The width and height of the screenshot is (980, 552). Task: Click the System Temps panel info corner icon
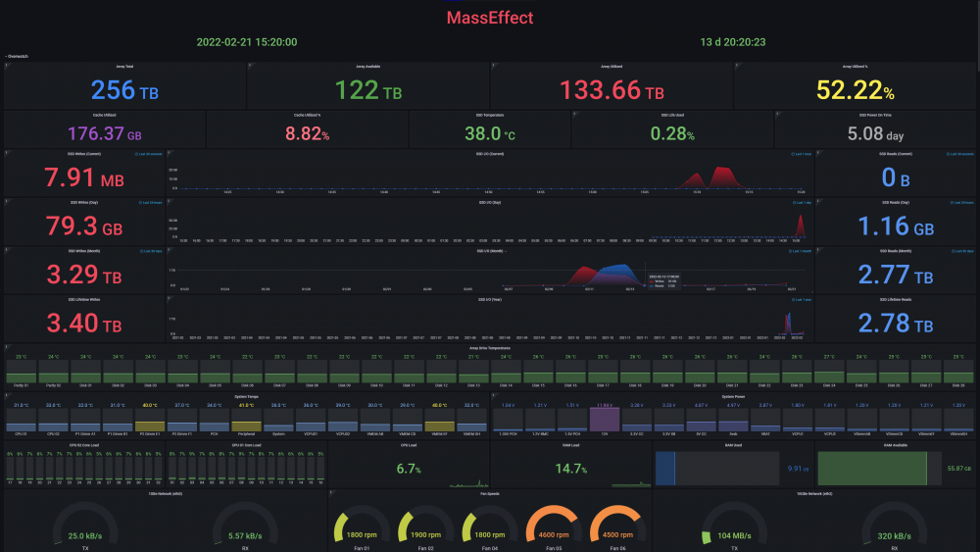coord(7,395)
